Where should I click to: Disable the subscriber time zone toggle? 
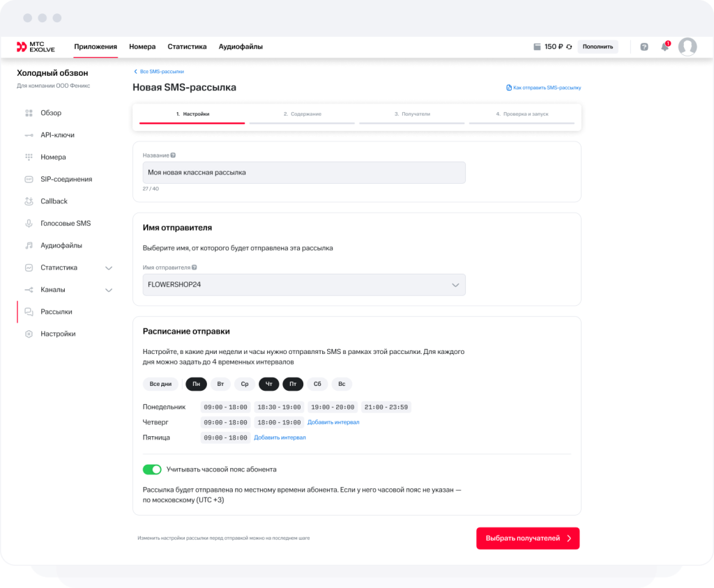tap(152, 470)
